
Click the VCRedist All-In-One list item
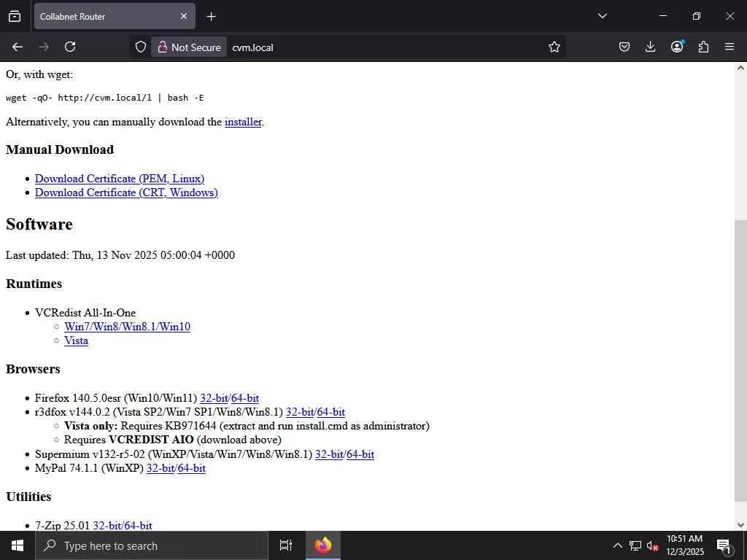coord(85,313)
